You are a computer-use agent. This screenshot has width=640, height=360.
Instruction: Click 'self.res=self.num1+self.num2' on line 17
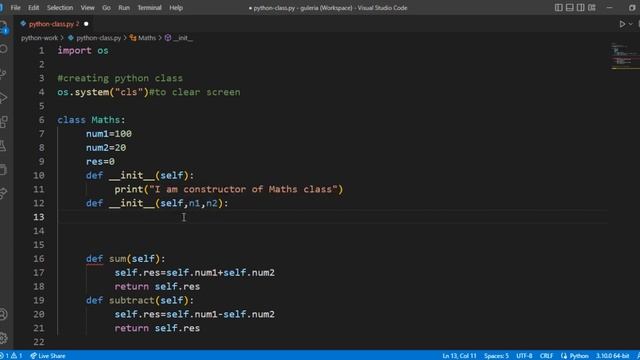point(194,273)
